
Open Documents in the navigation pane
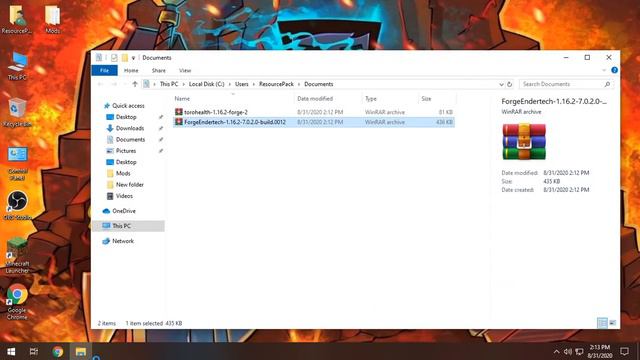130,140
